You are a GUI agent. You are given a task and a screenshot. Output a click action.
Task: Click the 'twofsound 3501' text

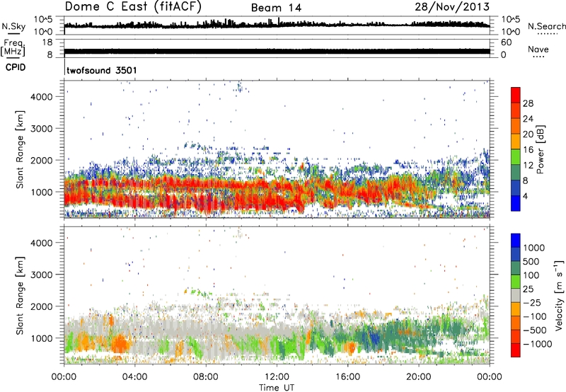point(102,70)
